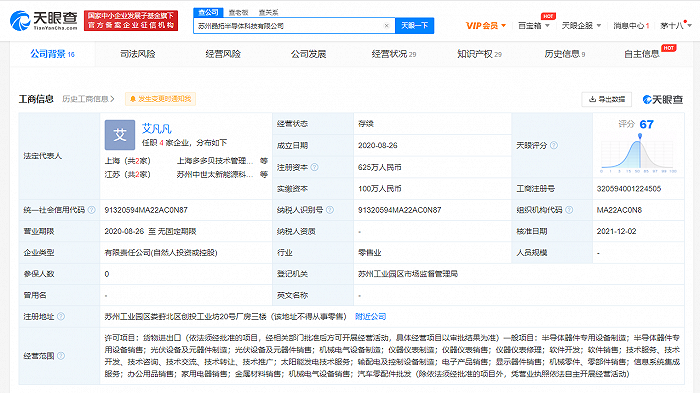Screen dimensions: 700x393
Task: Open the user account dropdown 李十八
Action: [675, 26]
